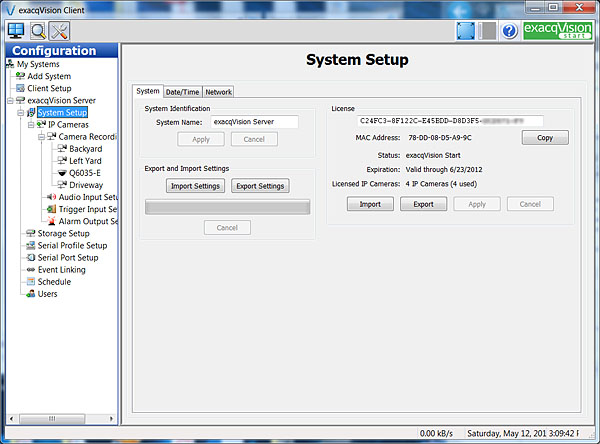Switch to the Network tab
Image resolution: width=600 pixels, height=444 pixels.
(x=218, y=92)
